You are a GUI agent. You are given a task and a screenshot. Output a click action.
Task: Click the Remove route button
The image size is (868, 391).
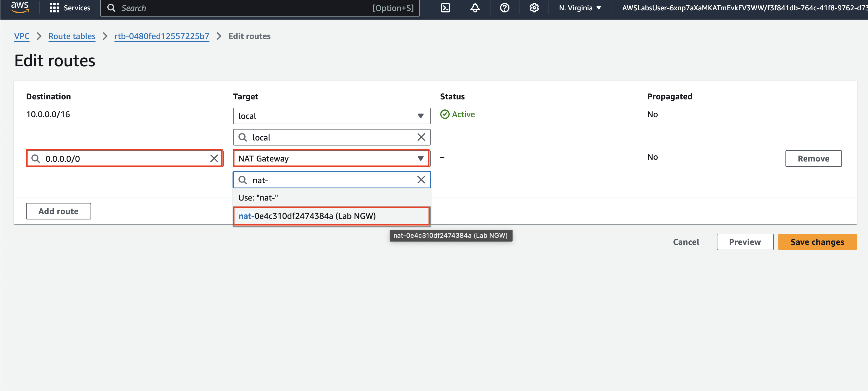813,158
